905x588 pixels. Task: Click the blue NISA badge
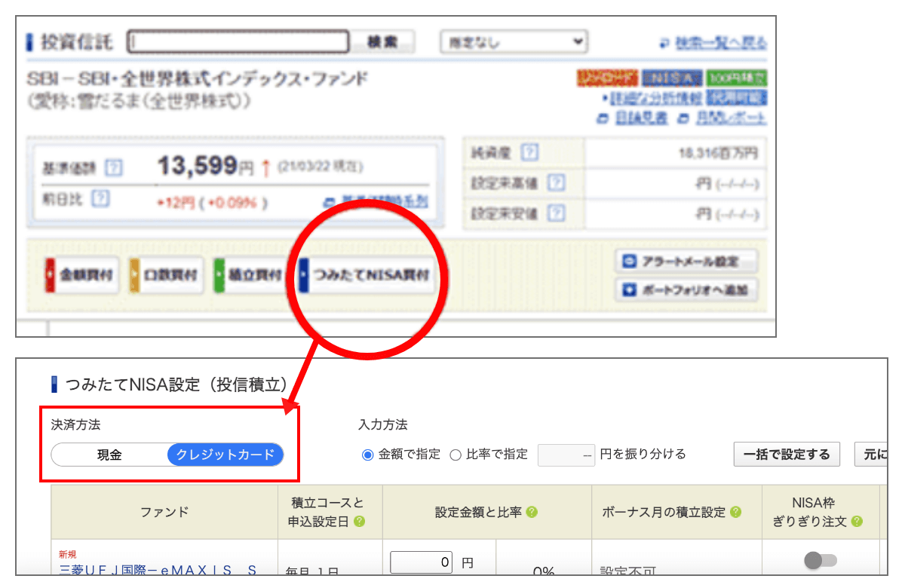click(x=672, y=78)
